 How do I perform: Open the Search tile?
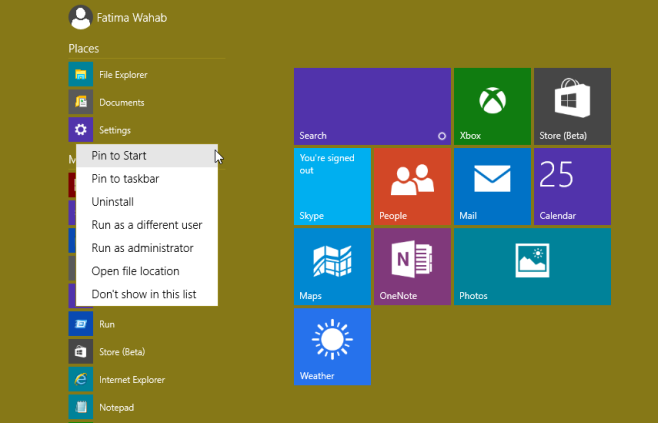[372, 106]
